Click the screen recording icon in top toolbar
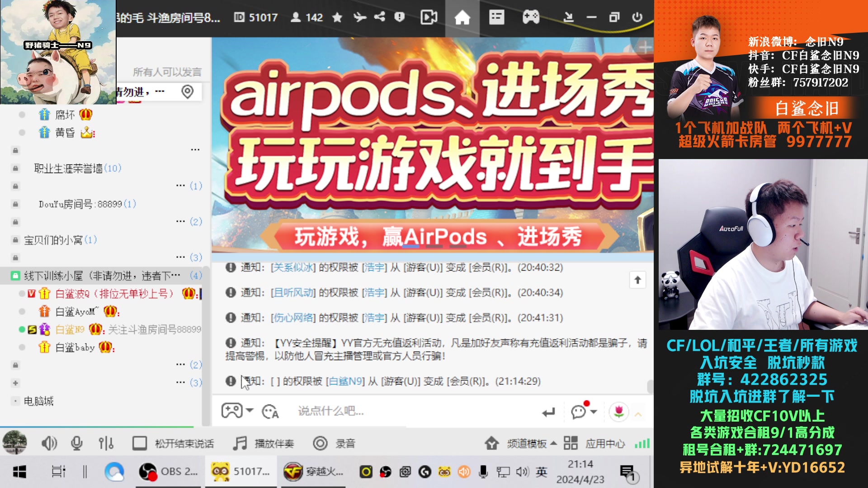The height and width of the screenshot is (488, 868). 429,17
